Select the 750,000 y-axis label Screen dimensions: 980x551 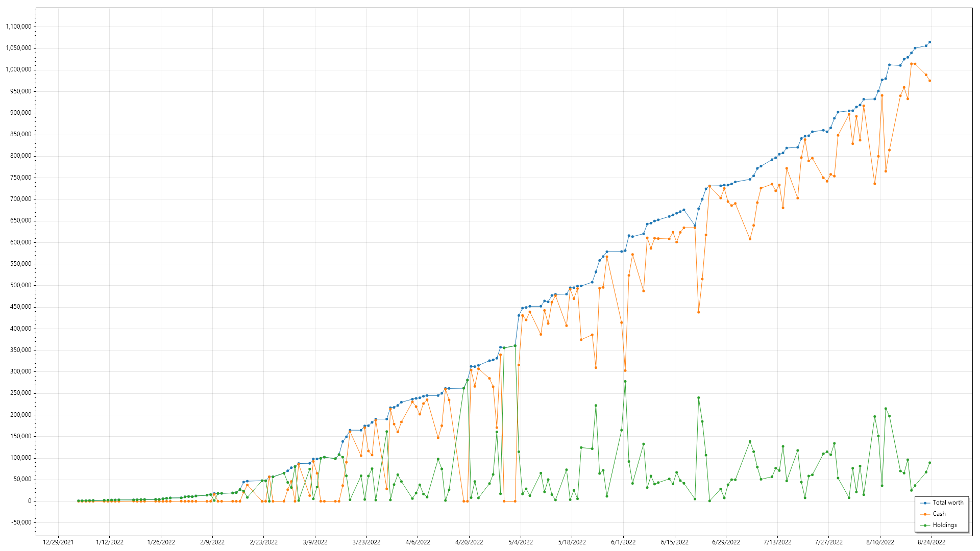pyautogui.click(x=21, y=178)
